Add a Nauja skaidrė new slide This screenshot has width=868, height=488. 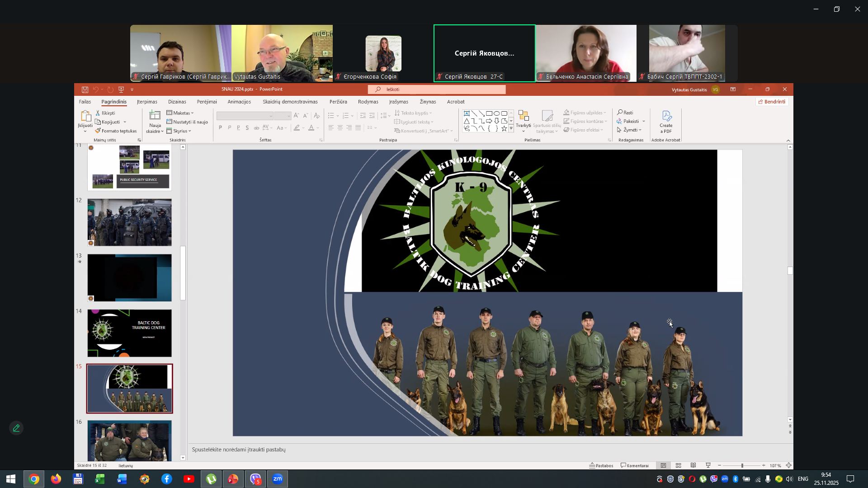click(x=155, y=117)
